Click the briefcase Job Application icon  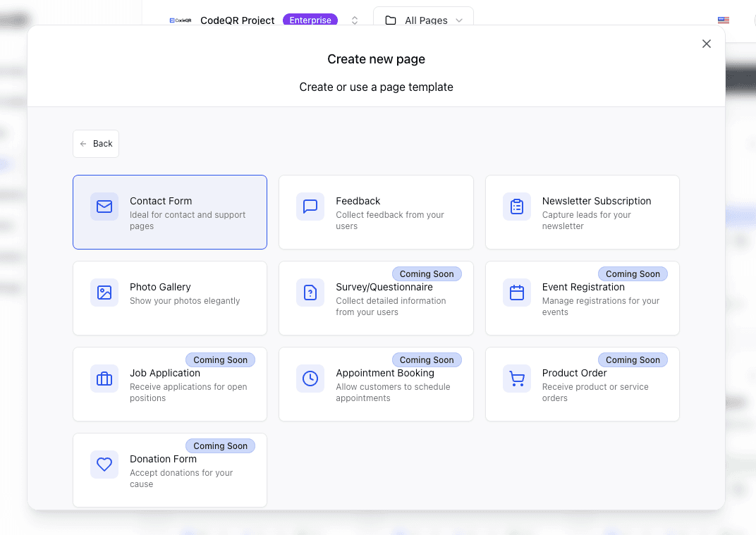coord(104,379)
